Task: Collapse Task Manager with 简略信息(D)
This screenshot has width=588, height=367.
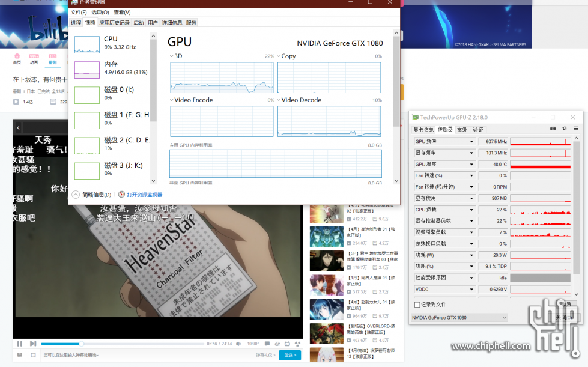Action: pos(91,195)
